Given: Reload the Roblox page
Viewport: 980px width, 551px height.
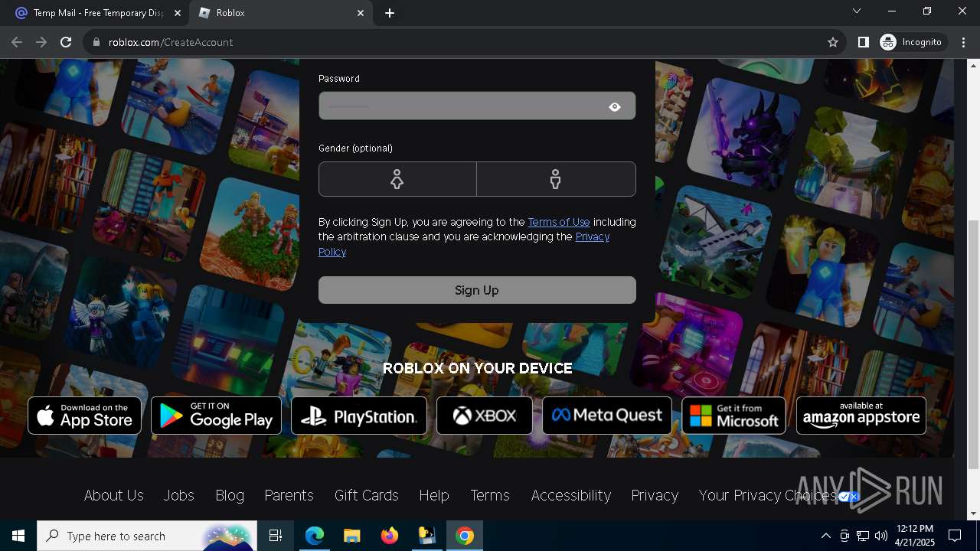Looking at the screenshot, I should pyautogui.click(x=66, y=42).
